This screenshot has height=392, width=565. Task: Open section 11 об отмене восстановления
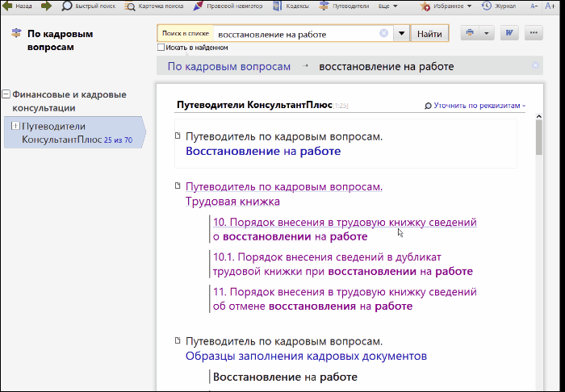345,298
